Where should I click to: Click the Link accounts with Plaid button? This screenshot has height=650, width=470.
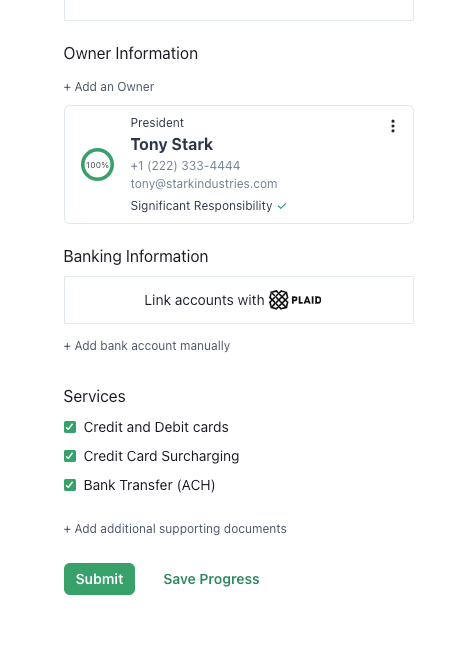coord(239,300)
